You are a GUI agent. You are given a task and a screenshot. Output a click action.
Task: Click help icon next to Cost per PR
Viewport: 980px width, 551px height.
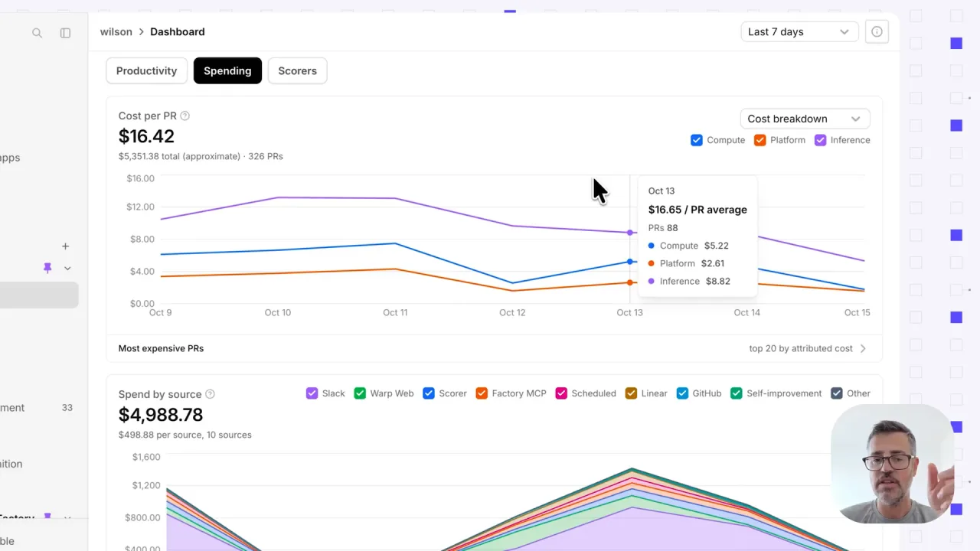[185, 116]
